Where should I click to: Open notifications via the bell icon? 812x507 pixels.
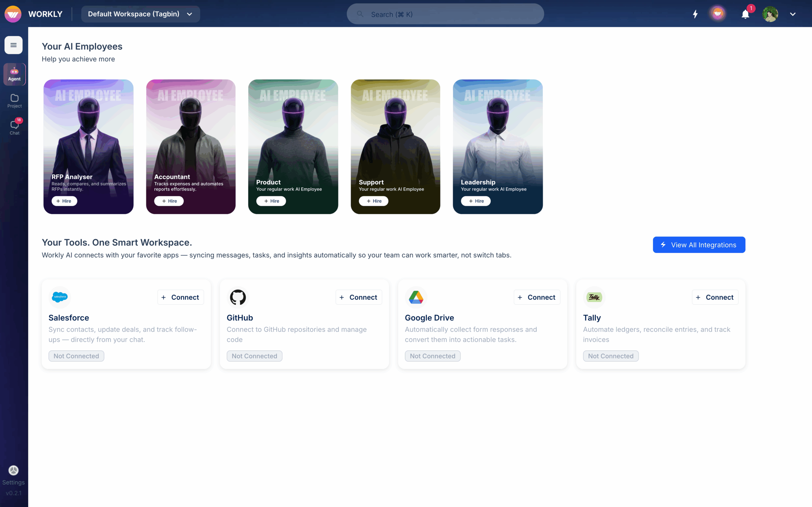tap(745, 14)
